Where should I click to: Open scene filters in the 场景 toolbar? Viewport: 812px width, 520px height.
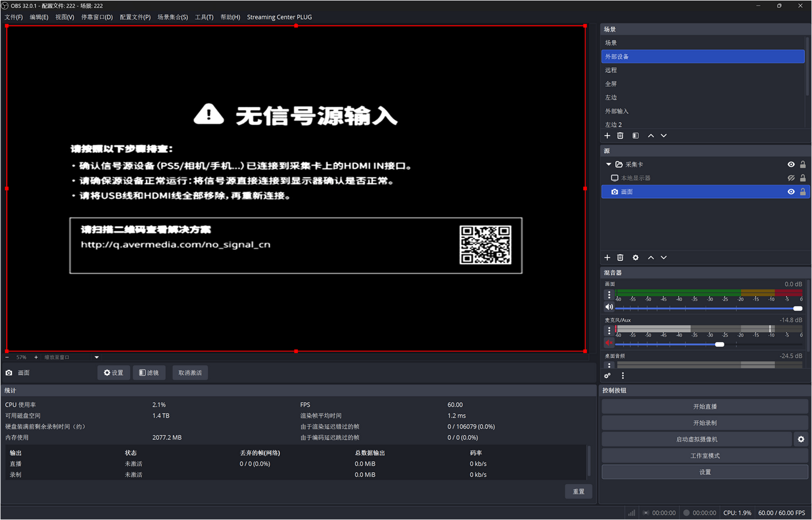pyautogui.click(x=636, y=136)
